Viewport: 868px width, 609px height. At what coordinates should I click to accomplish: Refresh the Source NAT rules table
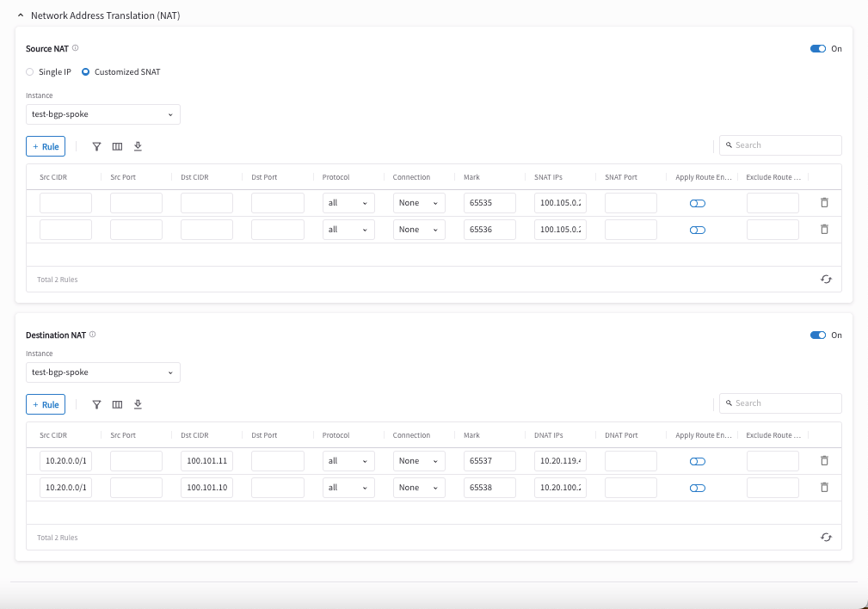click(826, 280)
